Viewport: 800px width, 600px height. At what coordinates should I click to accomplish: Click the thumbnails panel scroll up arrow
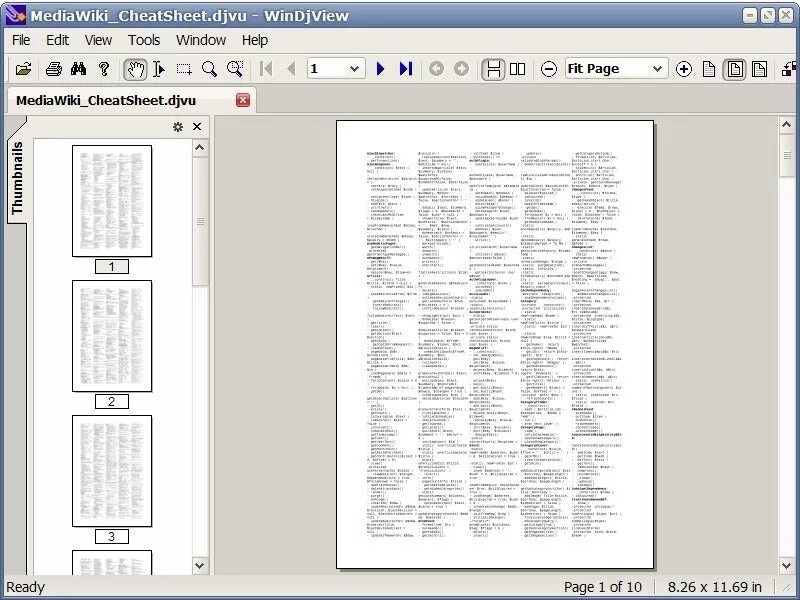pyautogui.click(x=199, y=148)
